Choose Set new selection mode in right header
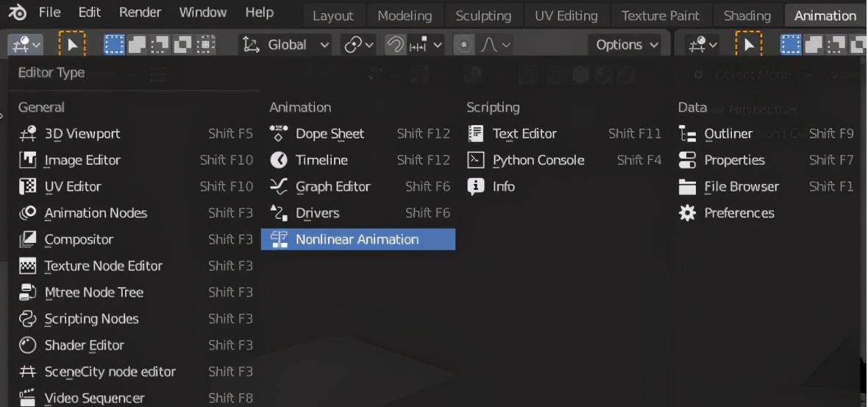 tap(791, 45)
